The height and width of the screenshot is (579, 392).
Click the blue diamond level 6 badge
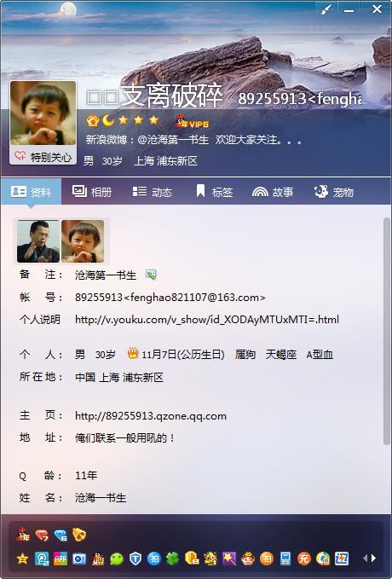[x=61, y=535]
